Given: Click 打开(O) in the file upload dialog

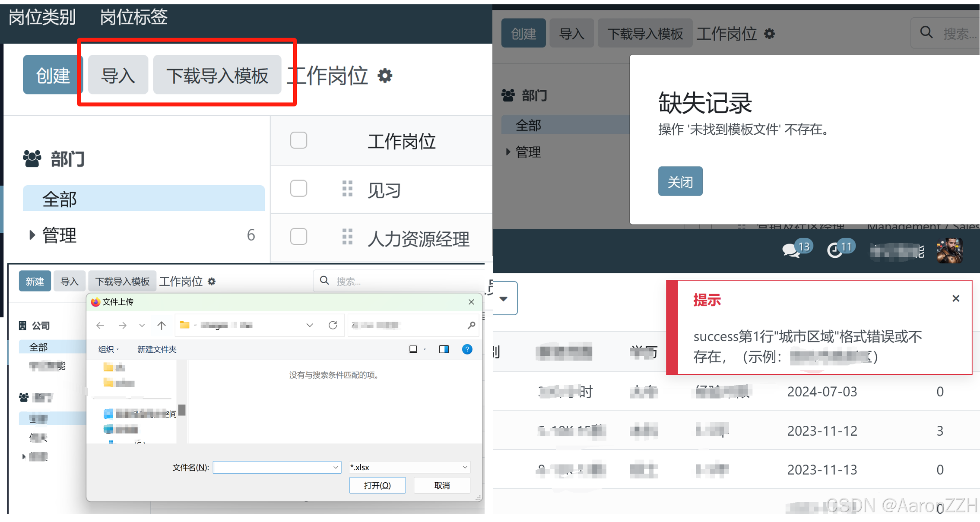Looking at the screenshot, I should (377, 485).
